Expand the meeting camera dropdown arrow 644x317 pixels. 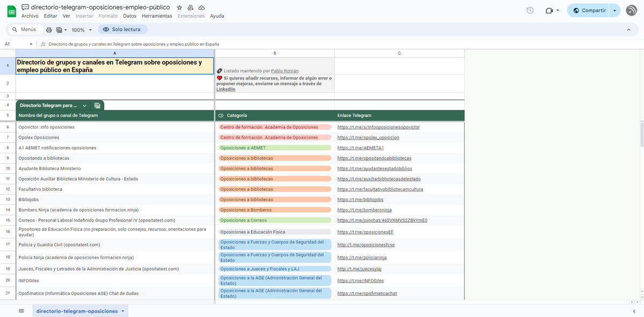click(558, 10)
